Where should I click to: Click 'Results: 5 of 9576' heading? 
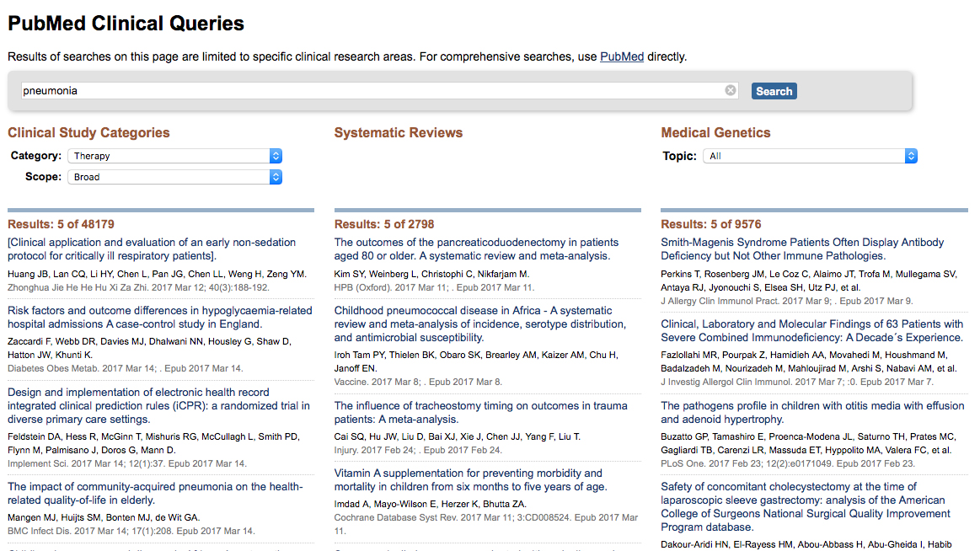tap(711, 224)
